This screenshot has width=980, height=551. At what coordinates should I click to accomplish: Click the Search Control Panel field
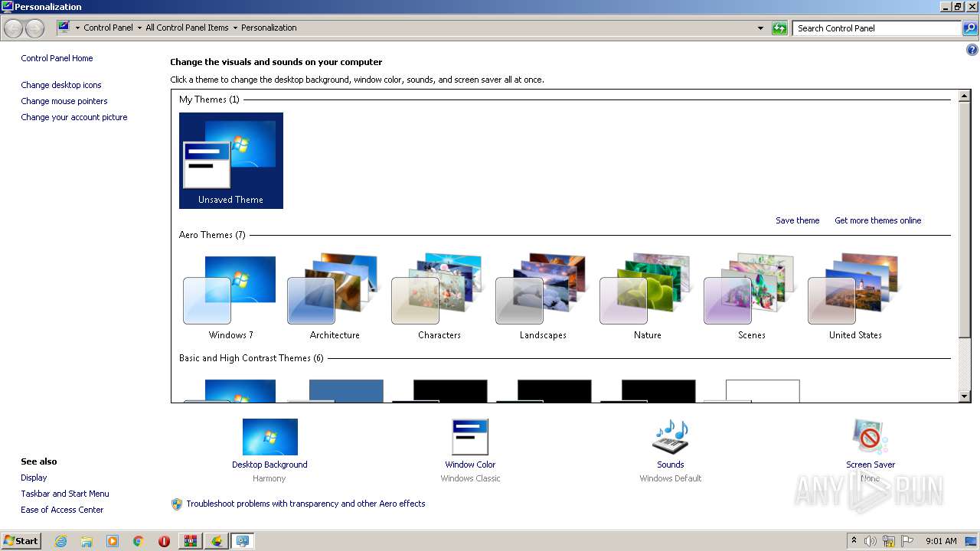pyautogui.click(x=877, y=28)
